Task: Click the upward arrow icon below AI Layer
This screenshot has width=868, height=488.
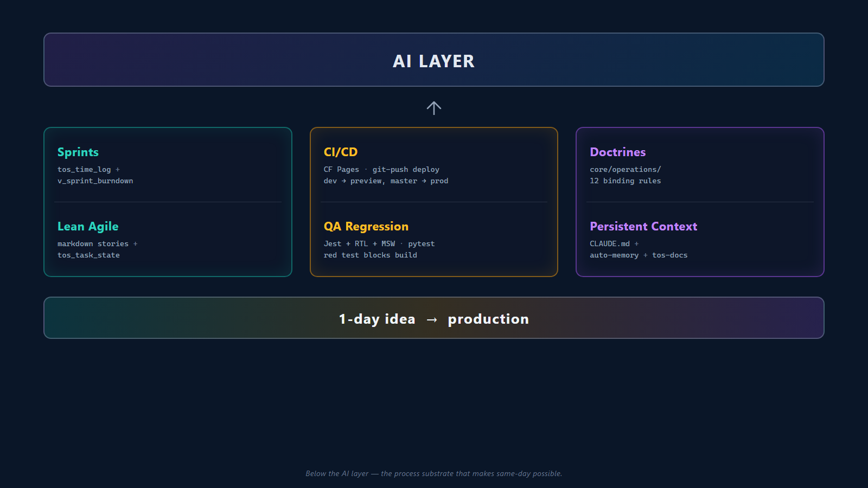Action: pos(433,108)
